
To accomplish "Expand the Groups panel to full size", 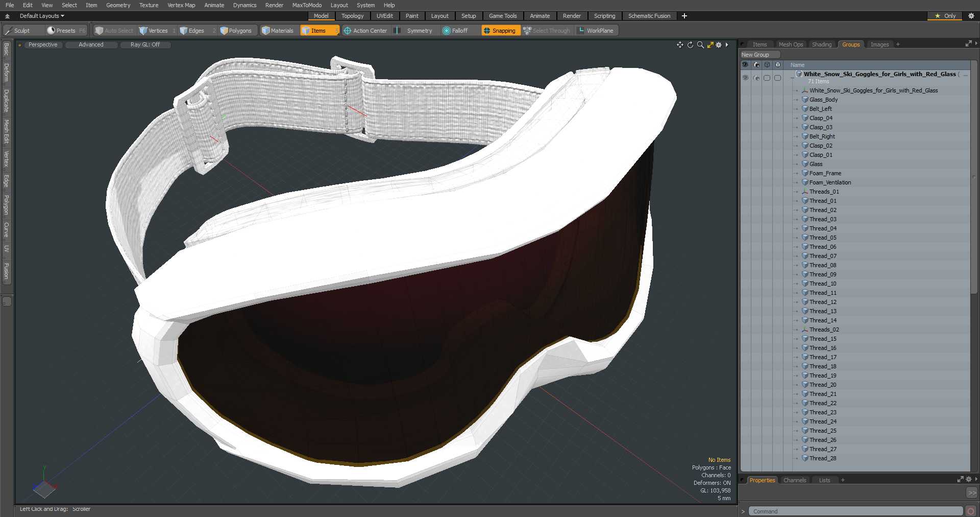I will (x=968, y=44).
